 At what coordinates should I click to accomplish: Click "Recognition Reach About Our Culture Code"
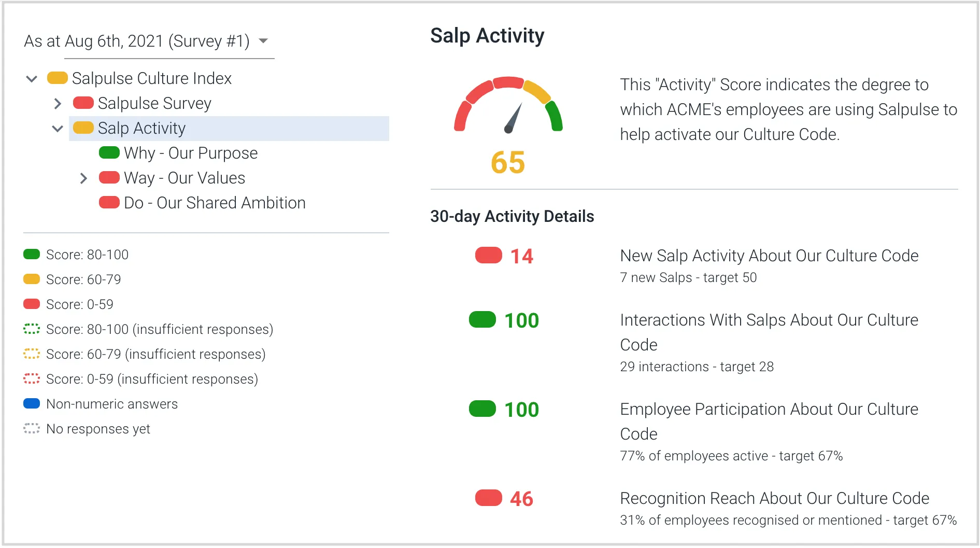(x=775, y=498)
